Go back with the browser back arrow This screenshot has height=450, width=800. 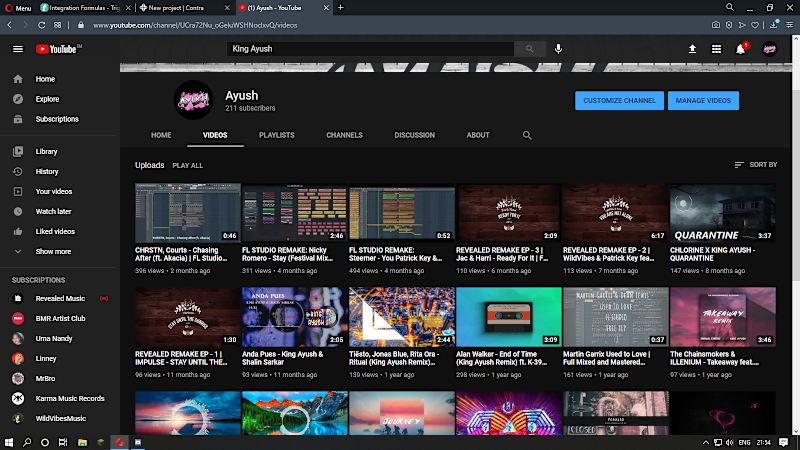pyautogui.click(x=10, y=25)
